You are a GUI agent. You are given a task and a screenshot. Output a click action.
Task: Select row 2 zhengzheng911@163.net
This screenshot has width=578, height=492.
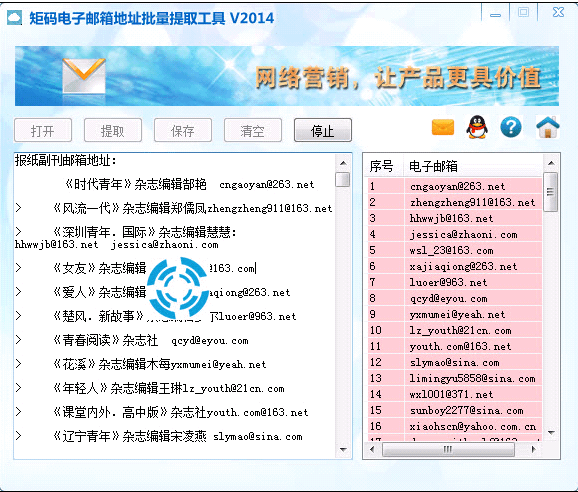[455, 202]
